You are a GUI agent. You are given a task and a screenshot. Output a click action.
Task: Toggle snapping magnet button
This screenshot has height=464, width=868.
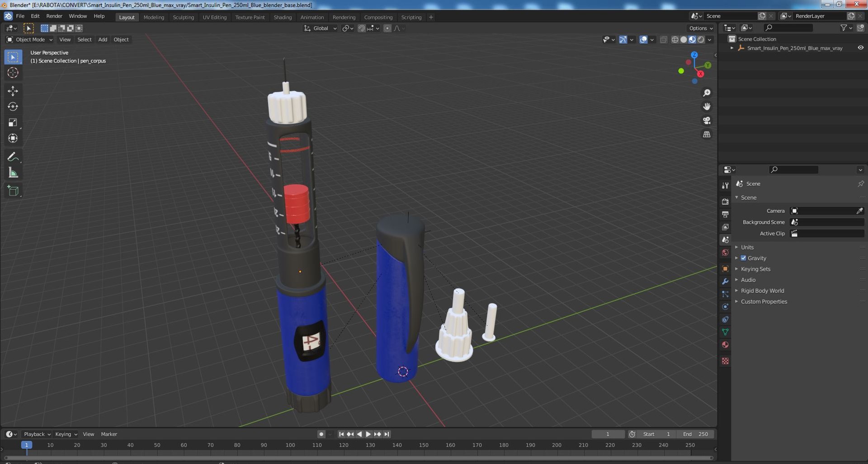pyautogui.click(x=362, y=28)
